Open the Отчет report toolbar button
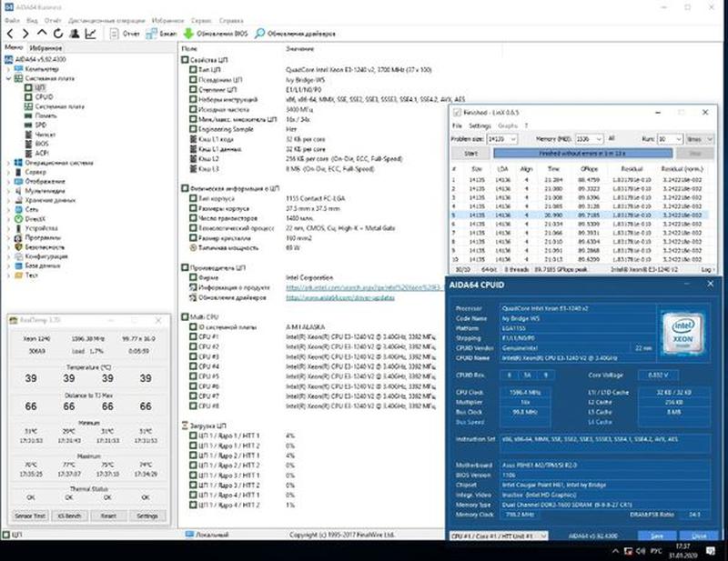The height and width of the screenshot is (561, 728). coord(125,34)
